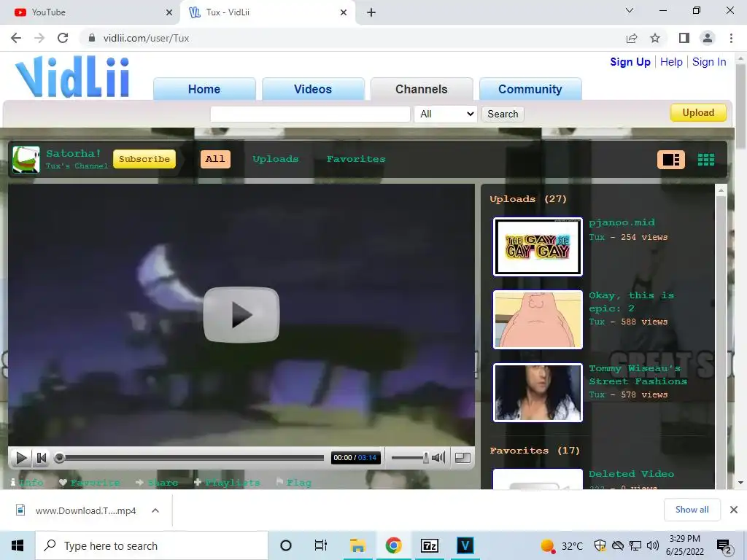Open Tommy Wiseau's Street Fashions thumbnail
Image resolution: width=747 pixels, height=560 pixels.
click(x=538, y=392)
